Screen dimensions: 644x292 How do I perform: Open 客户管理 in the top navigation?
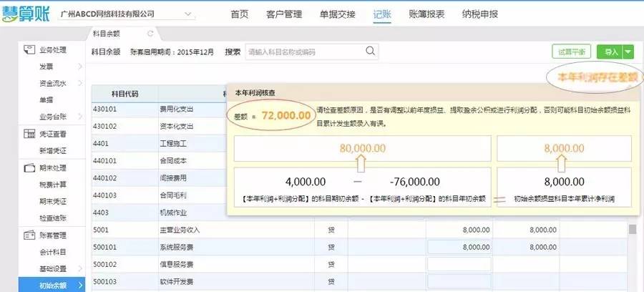pos(284,14)
